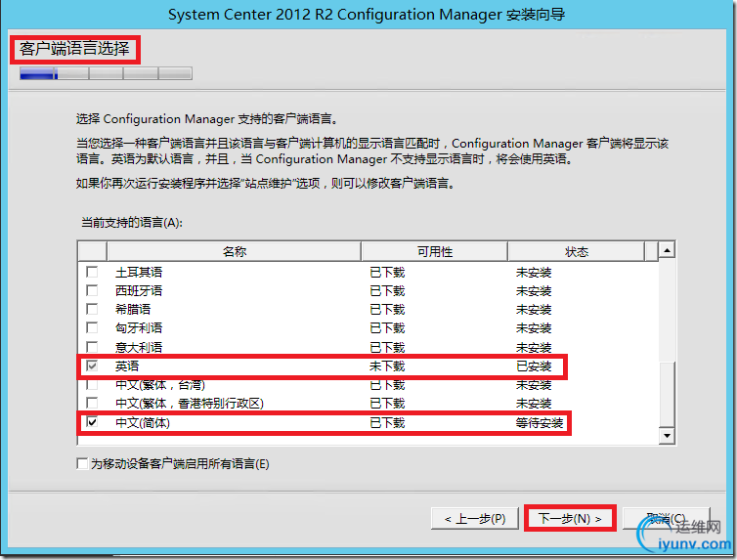The width and height of the screenshot is (737, 560).
Task: Click 下一步(N) to continue
Action: [x=570, y=519]
